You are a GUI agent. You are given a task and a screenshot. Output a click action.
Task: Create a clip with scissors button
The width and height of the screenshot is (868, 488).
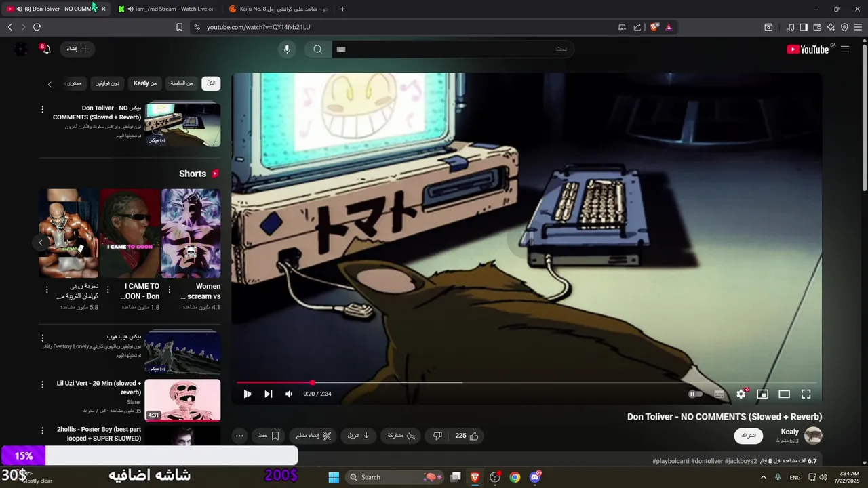coord(313,436)
